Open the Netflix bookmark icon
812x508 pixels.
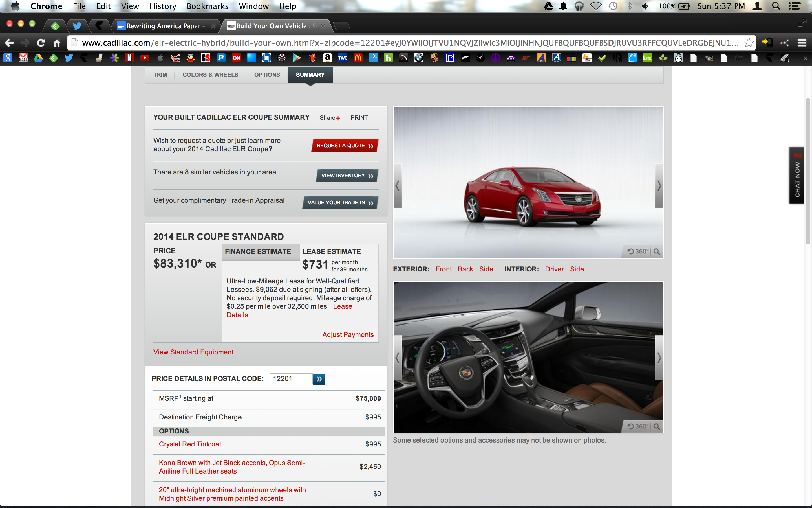129,58
